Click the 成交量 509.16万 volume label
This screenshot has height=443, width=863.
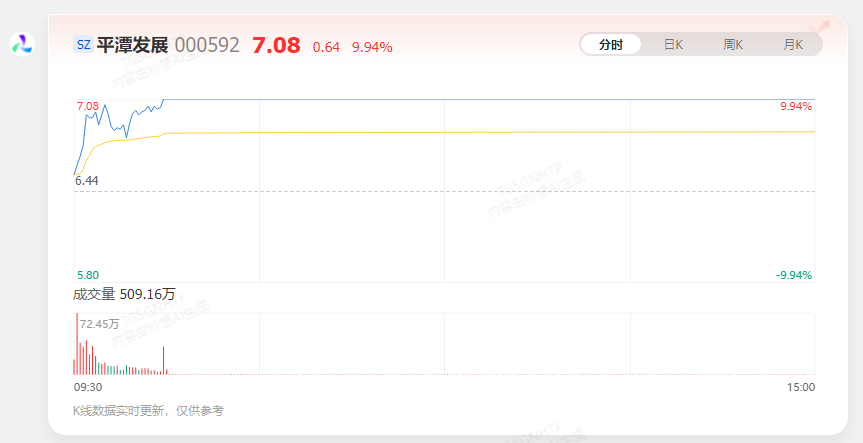(x=124, y=294)
